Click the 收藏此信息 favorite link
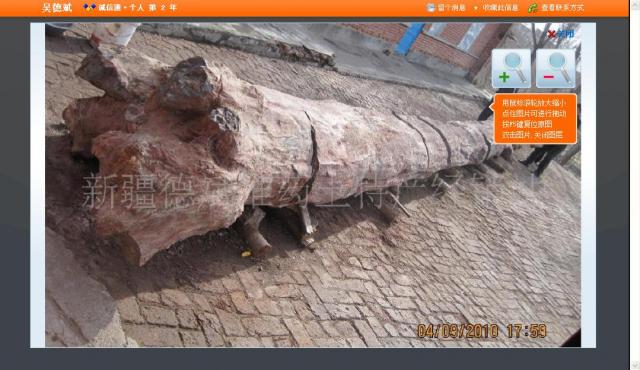The width and height of the screenshot is (640, 370). (500, 7)
